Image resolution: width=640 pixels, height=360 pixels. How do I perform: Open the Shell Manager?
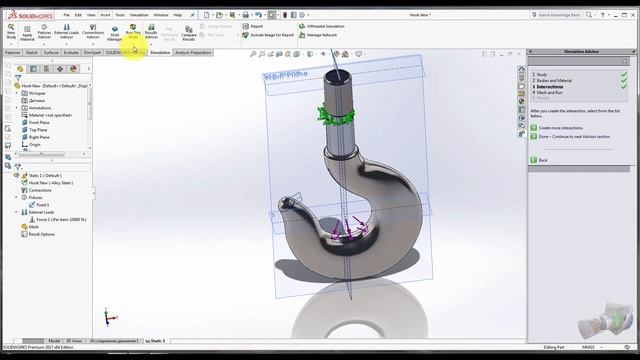click(115, 33)
